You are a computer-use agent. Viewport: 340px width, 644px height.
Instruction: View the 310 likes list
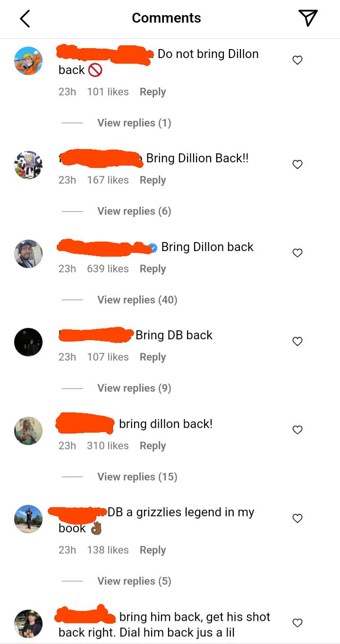[x=108, y=446]
